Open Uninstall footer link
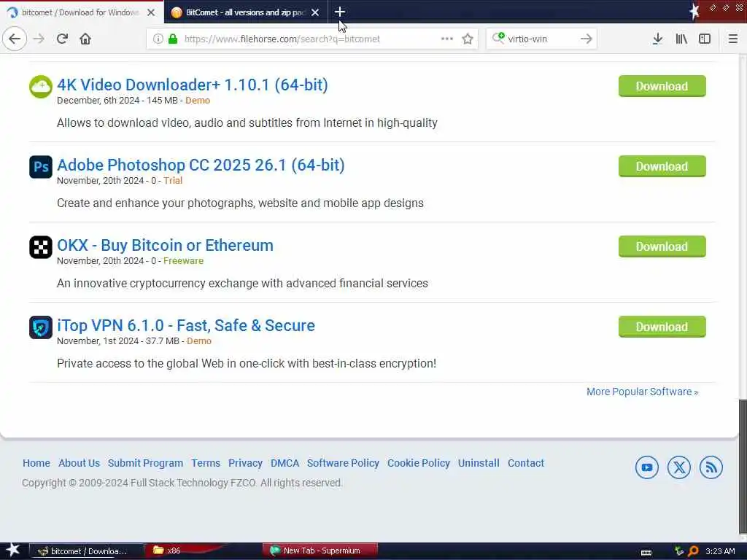This screenshot has height=560, width=747. tap(479, 463)
